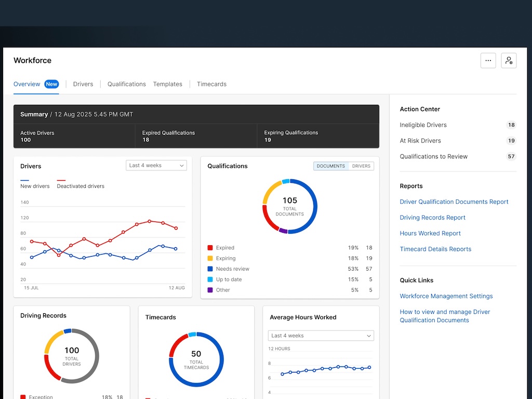
Task: Click the Expiring yellow legend square
Action: click(210, 258)
